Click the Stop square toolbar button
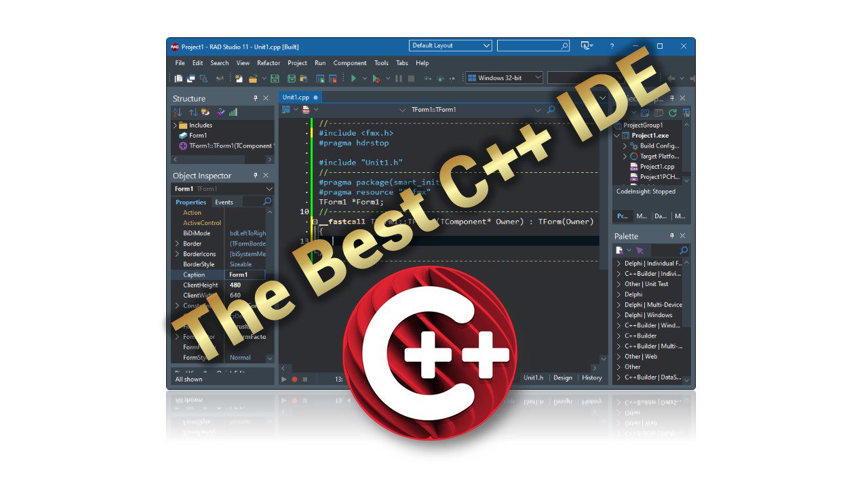The width and height of the screenshot is (868, 488). pyautogui.click(x=411, y=79)
